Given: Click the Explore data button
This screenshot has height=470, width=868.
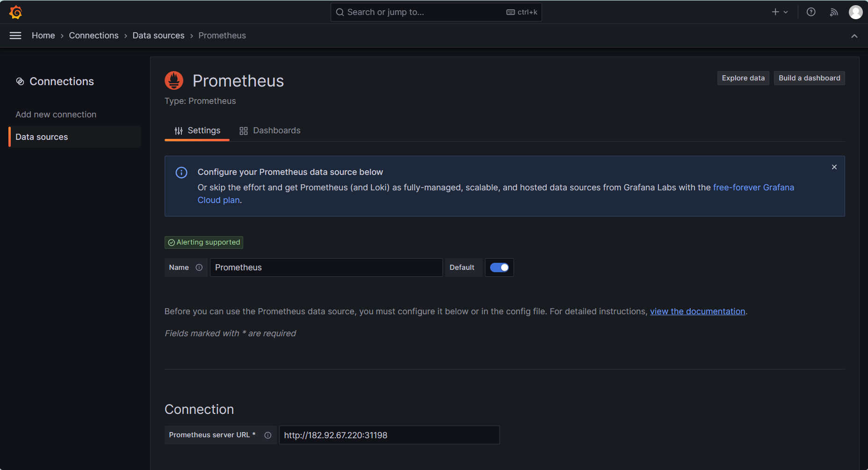Looking at the screenshot, I should [743, 78].
